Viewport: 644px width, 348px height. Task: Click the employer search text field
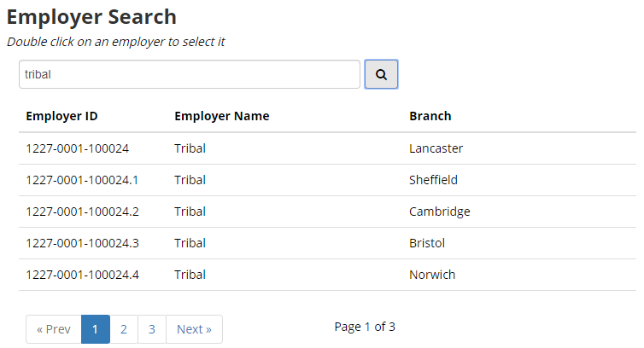[x=190, y=74]
